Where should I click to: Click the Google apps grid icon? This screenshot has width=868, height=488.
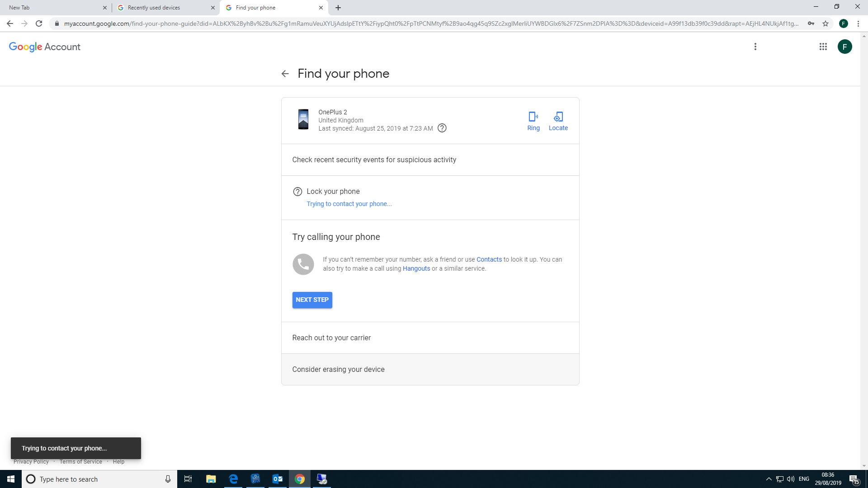[x=823, y=47]
